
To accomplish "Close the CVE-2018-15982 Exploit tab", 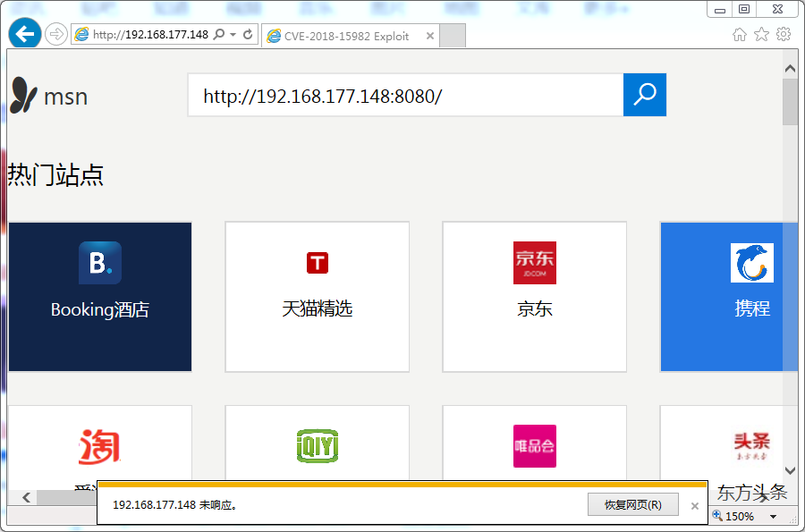I will point(430,36).
